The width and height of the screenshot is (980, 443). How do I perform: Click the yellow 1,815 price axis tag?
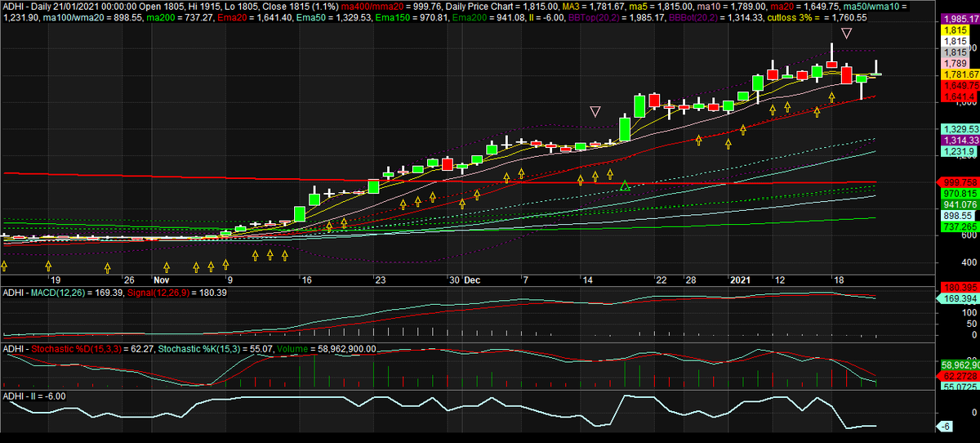(955, 29)
